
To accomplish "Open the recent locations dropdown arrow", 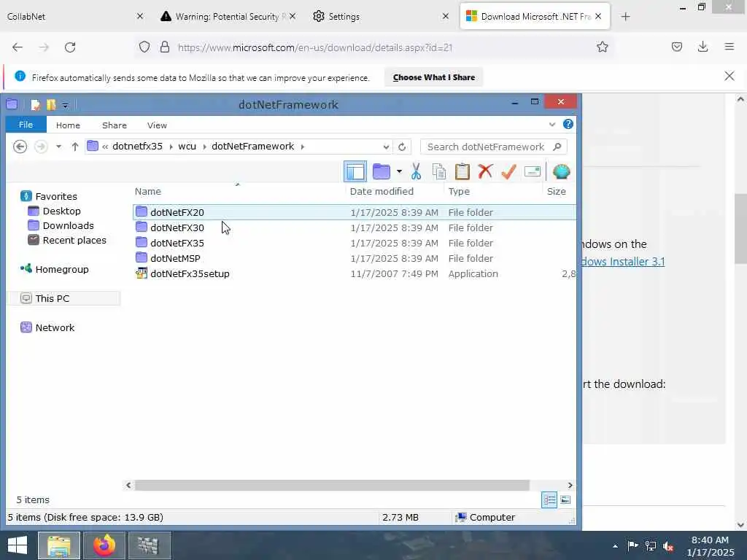I will [58, 147].
